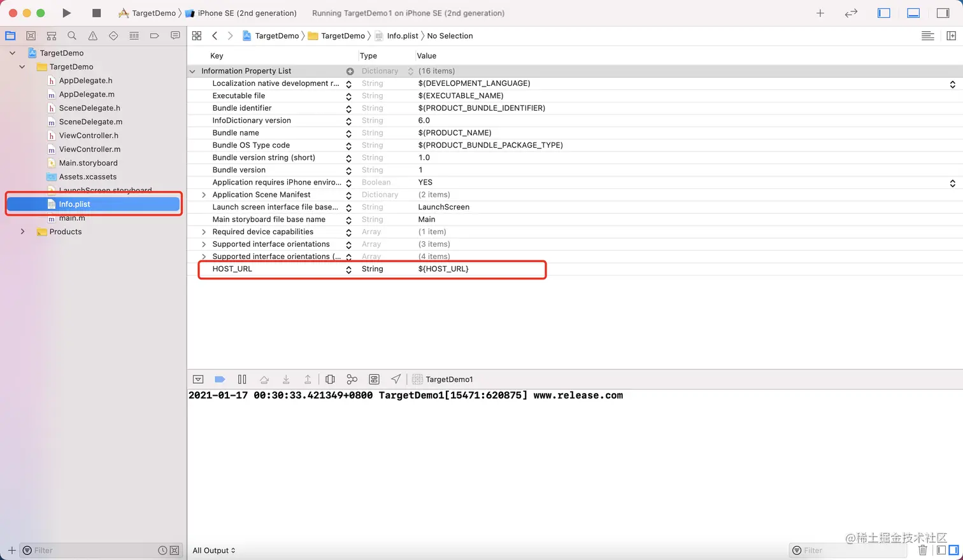Switch to the source control navigator tab
This screenshot has height=560, width=963.
[31, 36]
